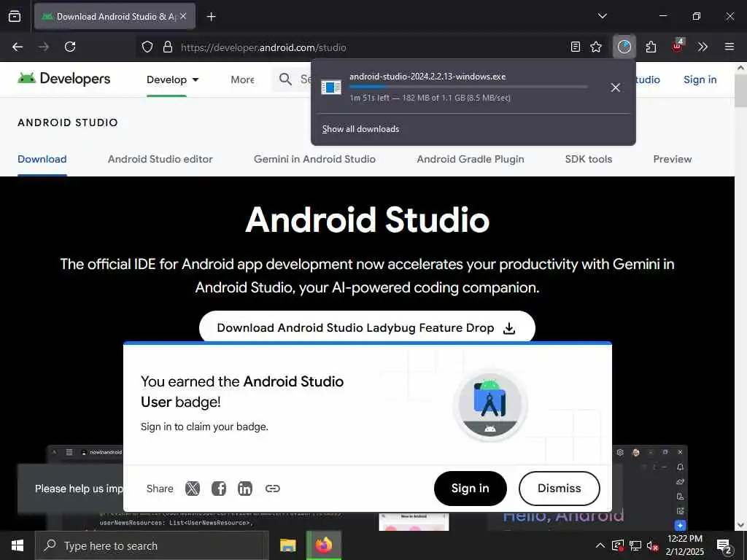Open the More navigation menu
747x560 pixels.
[242, 79]
